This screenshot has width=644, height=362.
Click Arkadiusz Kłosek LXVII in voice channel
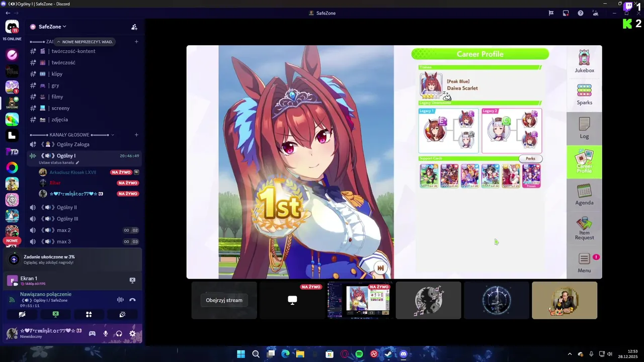pyautogui.click(x=72, y=172)
